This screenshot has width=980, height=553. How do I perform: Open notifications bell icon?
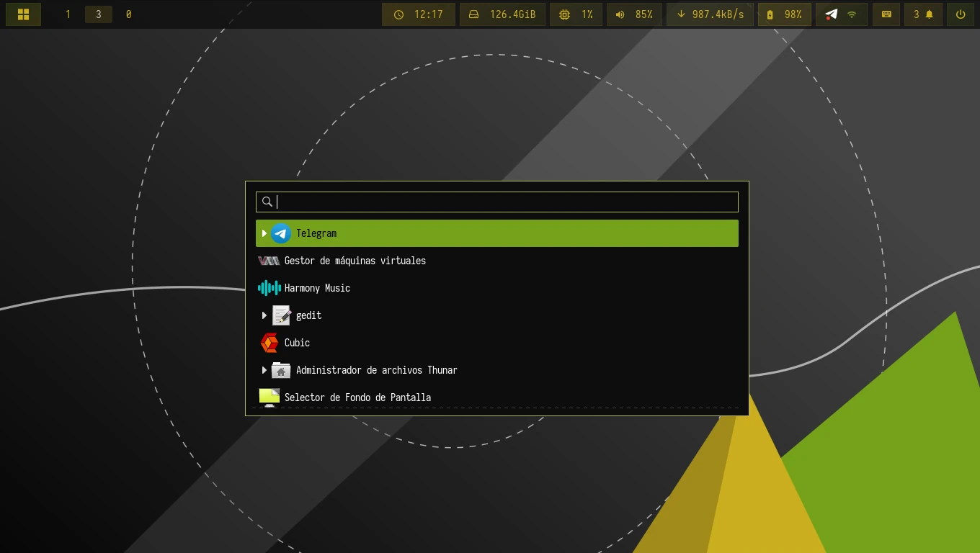930,14
